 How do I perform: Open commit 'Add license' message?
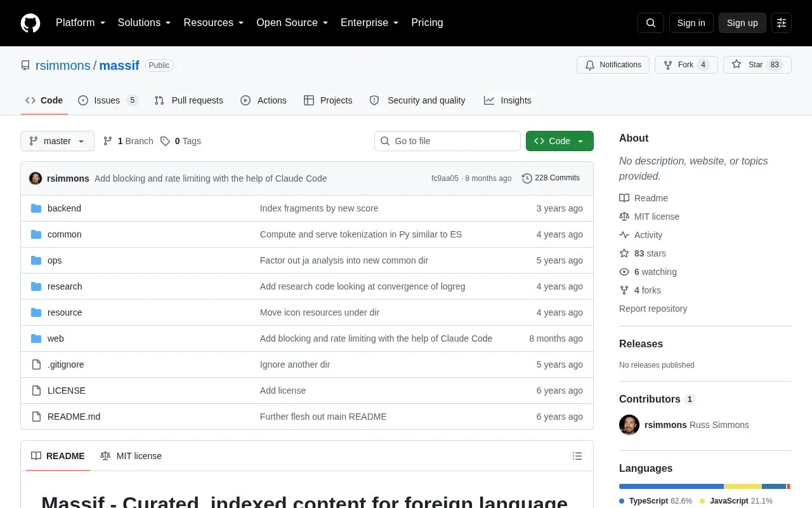pos(283,391)
